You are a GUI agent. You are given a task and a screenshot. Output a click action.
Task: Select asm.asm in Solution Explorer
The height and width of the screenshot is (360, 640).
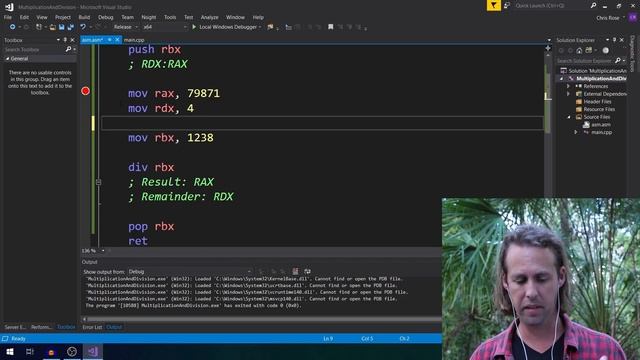coord(601,125)
